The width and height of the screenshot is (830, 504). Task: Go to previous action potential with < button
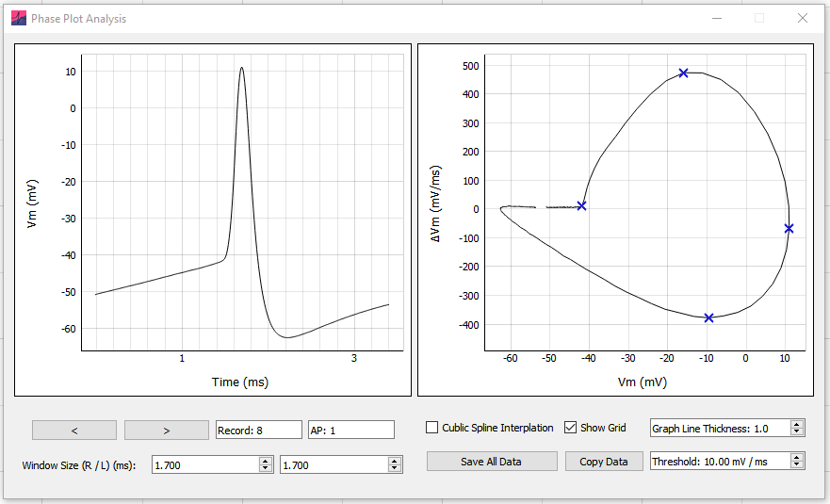pyautogui.click(x=74, y=431)
